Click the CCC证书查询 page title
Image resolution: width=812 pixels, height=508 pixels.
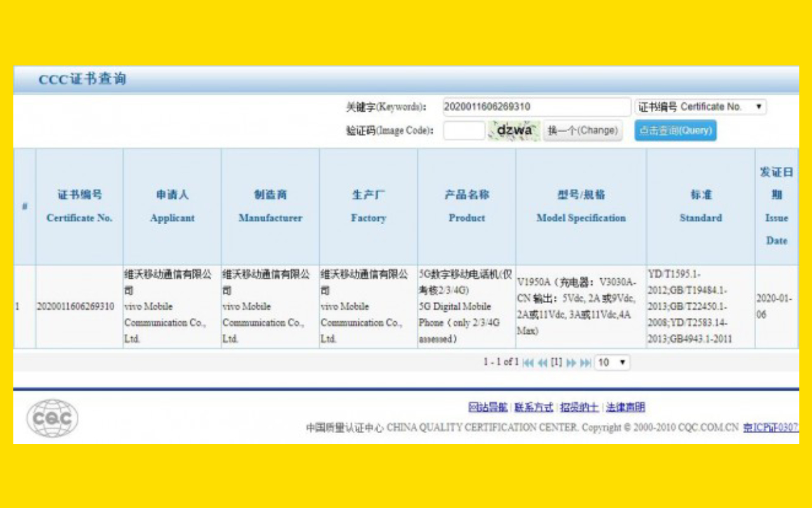tap(82, 79)
